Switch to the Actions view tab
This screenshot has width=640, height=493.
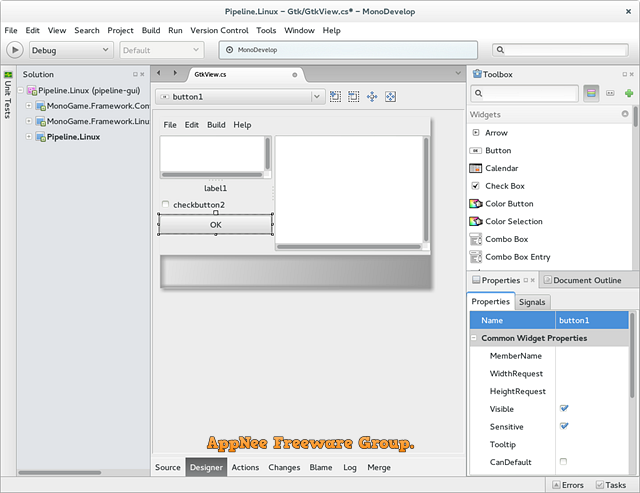pyautogui.click(x=245, y=467)
